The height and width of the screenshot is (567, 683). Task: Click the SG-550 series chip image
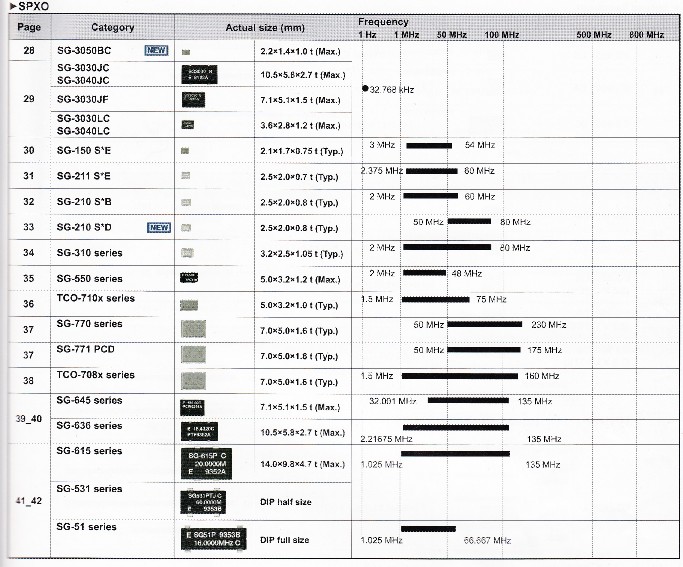coord(189,277)
